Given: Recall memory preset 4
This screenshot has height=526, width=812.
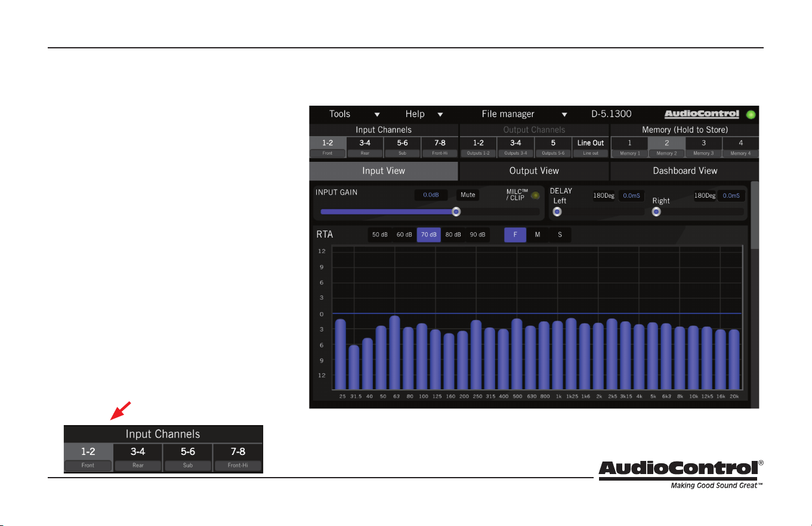Looking at the screenshot, I should point(741,143).
